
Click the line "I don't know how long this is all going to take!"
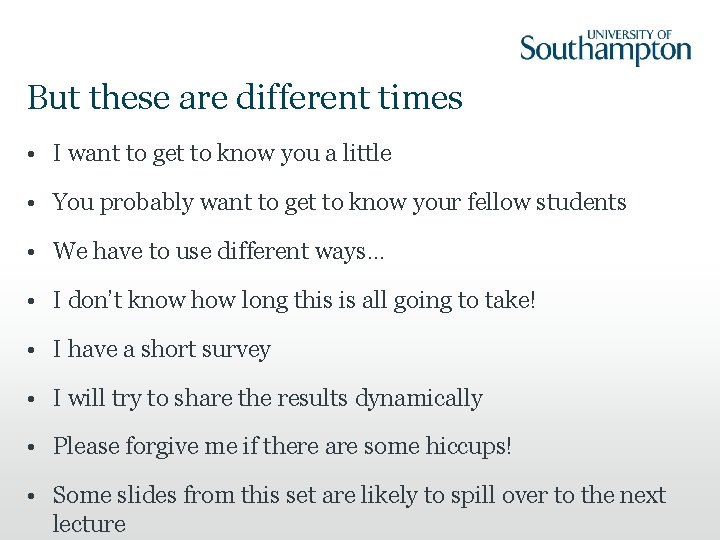click(294, 300)
